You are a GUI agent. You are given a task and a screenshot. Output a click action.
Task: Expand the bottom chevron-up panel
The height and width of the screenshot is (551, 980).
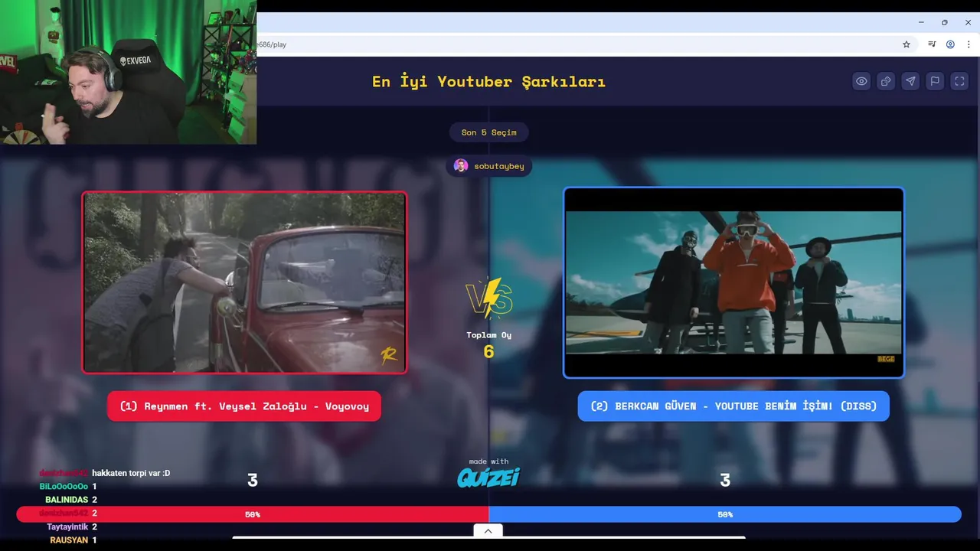[488, 531]
